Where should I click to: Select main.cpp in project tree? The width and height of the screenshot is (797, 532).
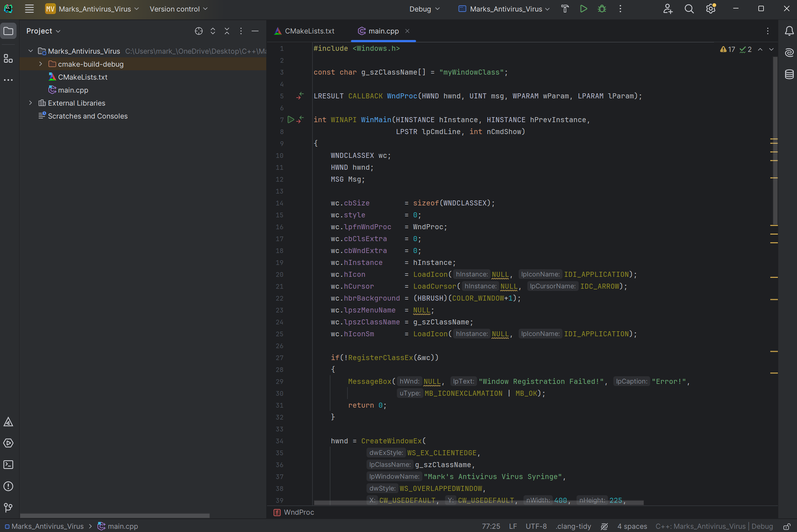click(x=73, y=90)
